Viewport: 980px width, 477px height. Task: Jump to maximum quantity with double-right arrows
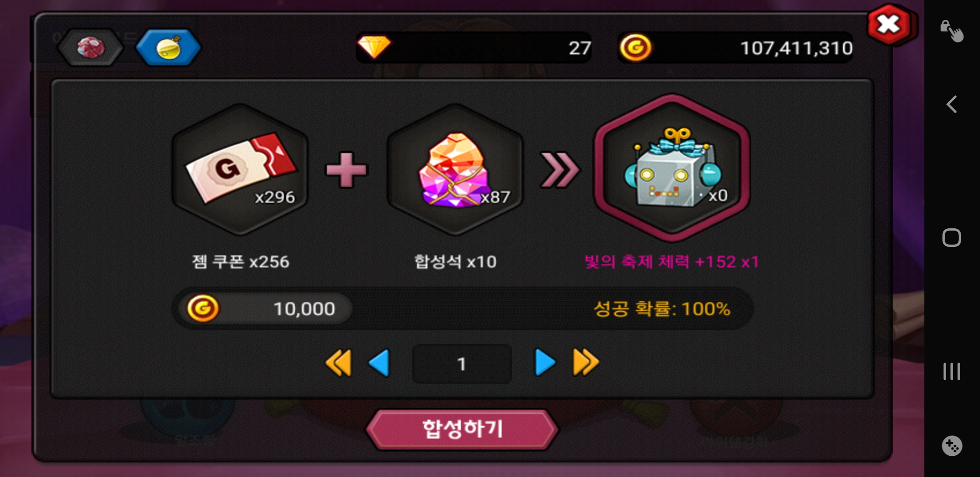(586, 363)
